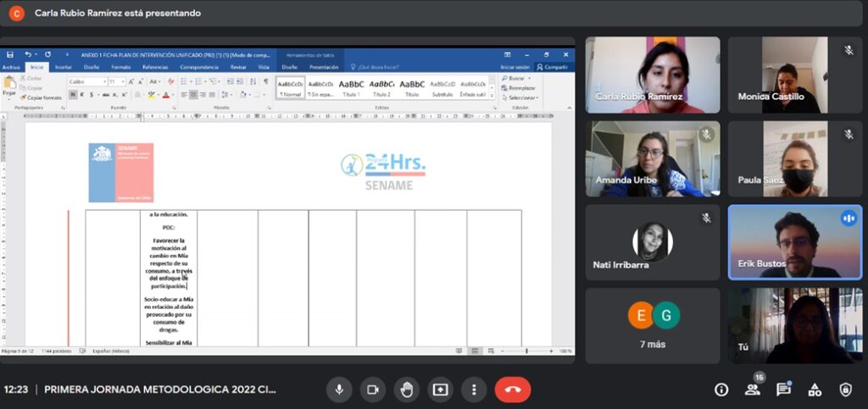Open more options three-dot menu

pyautogui.click(x=474, y=390)
